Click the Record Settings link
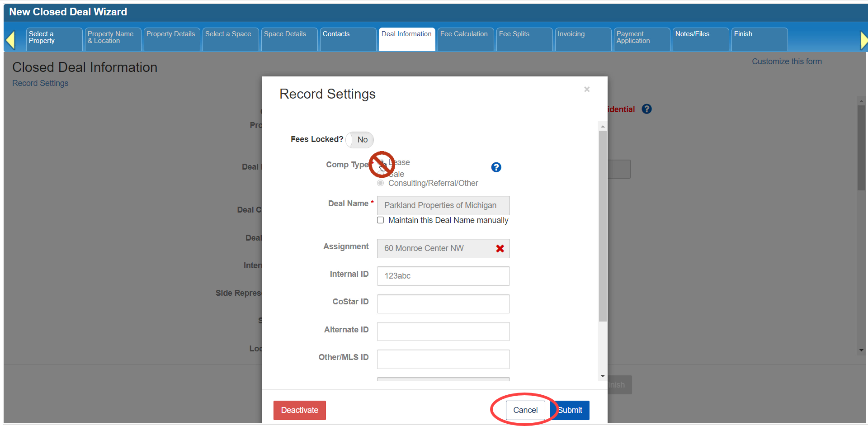Screen dimensions: 868x426 point(40,83)
